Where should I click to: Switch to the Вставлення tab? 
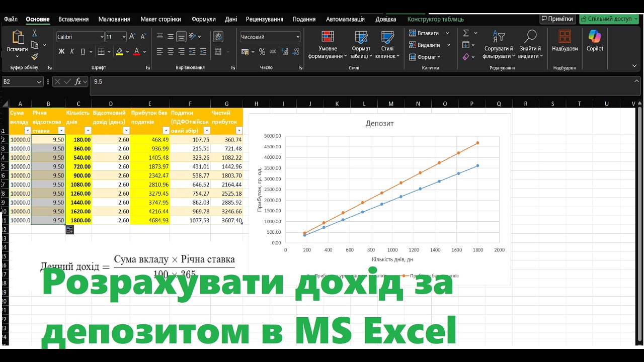coord(73,19)
